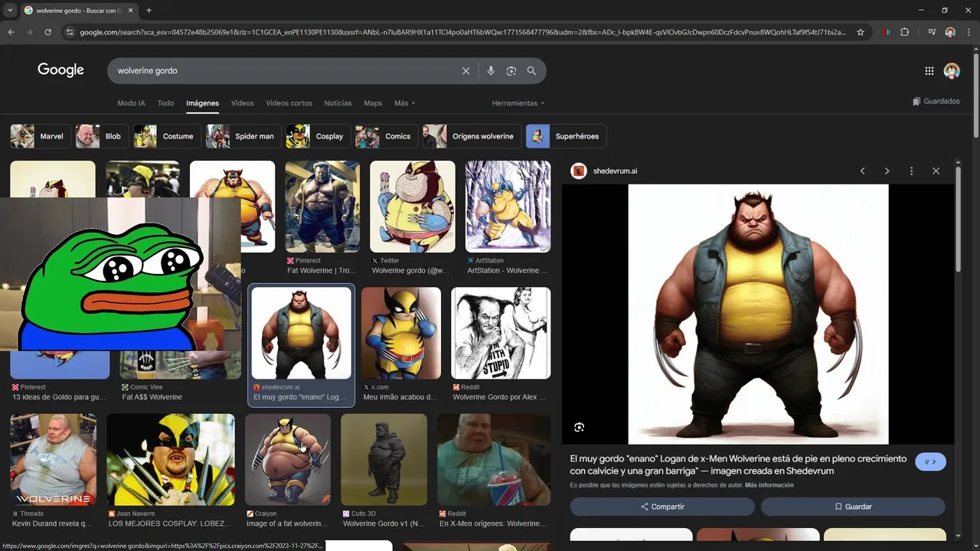Show previous image in preview panel
The width and height of the screenshot is (980, 551).
coord(862,171)
